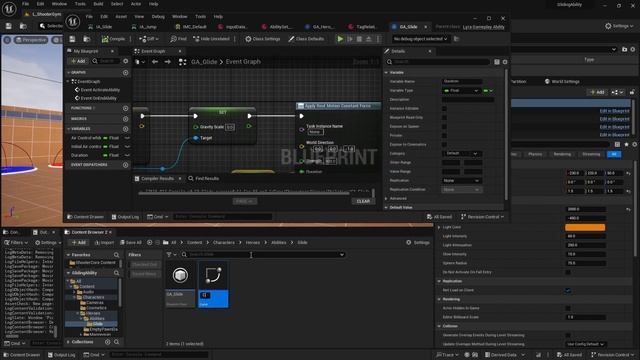Navigate back in the graph editor
Image resolution: width=640 pixels, height=360 pixels.
[x=155, y=62]
